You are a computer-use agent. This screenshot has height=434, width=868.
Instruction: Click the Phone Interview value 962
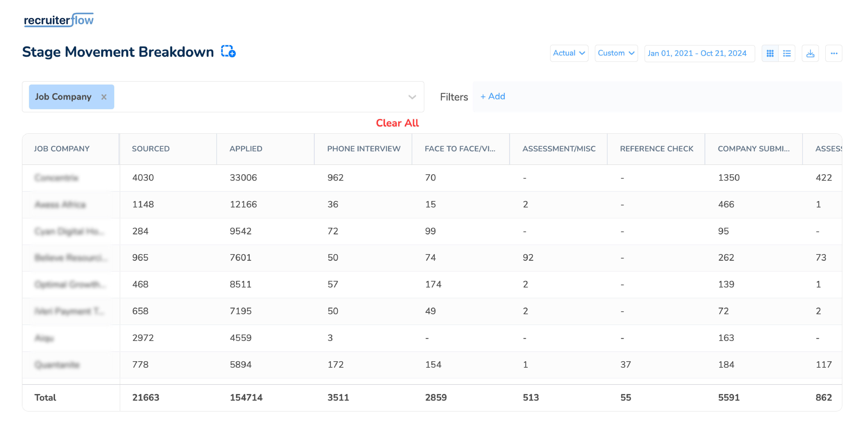336,178
